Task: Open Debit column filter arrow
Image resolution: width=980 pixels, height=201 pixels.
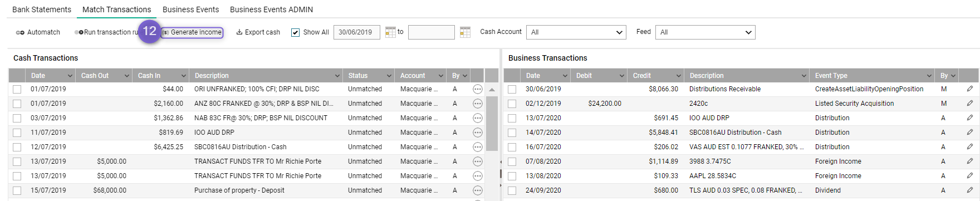Action: pos(622,76)
